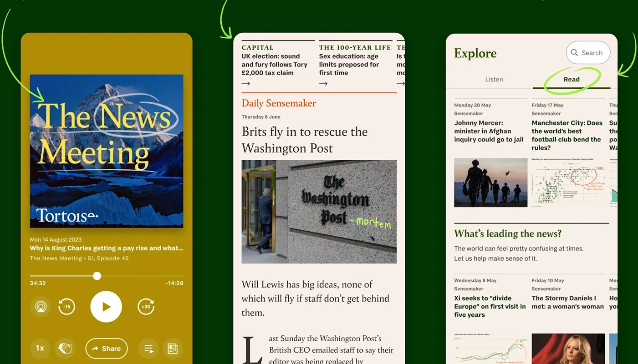Switch to the Read tab
Image resolution: width=638 pixels, height=364 pixels.
572,79
